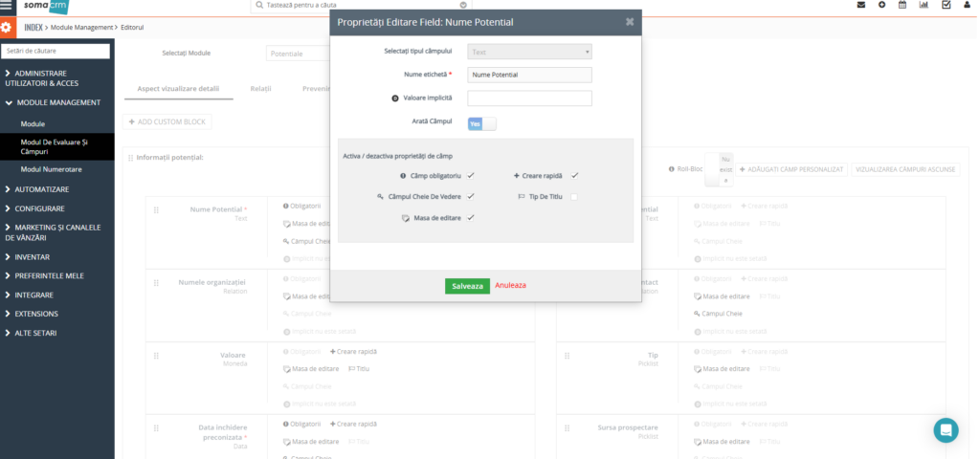The width and height of the screenshot is (980, 459).
Task: Click the Valoare implicită info icon
Action: click(x=395, y=98)
